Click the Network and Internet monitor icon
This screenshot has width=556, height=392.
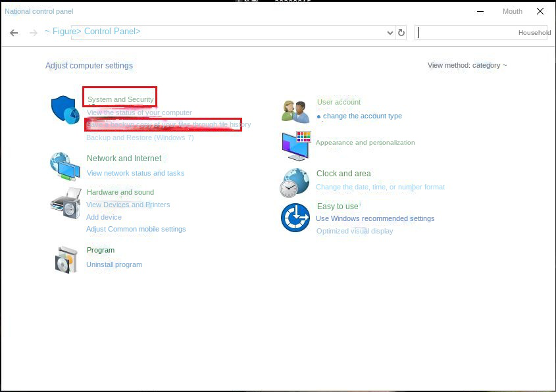coord(64,167)
